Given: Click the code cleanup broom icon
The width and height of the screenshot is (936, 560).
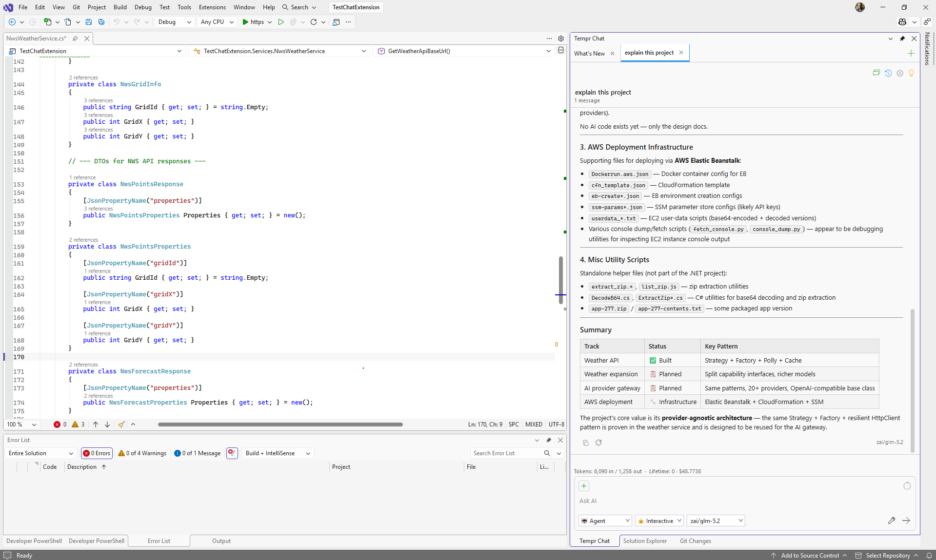Looking at the screenshot, I should pyautogui.click(x=121, y=425).
